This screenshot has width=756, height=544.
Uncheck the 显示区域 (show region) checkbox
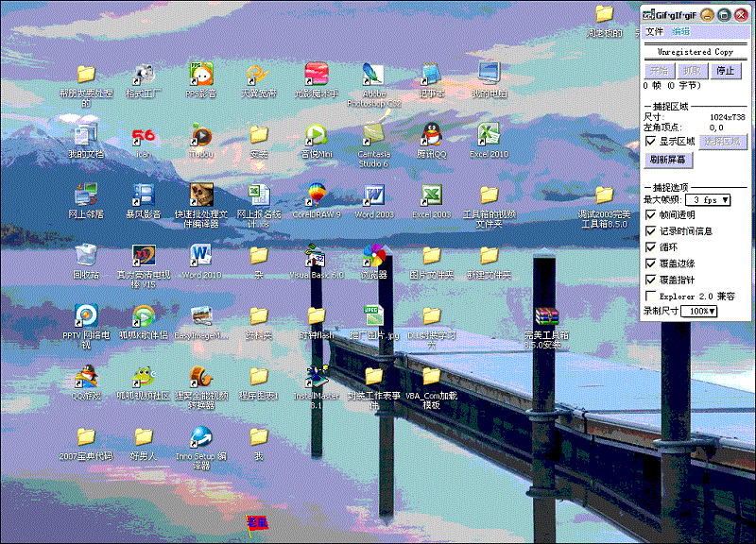650,141
